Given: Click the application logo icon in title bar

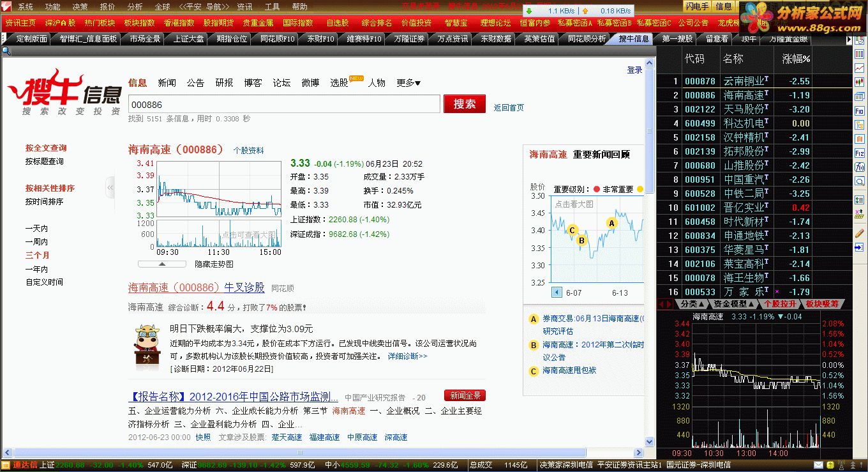Looking at the screenshot, I should [x=6, y=6].
